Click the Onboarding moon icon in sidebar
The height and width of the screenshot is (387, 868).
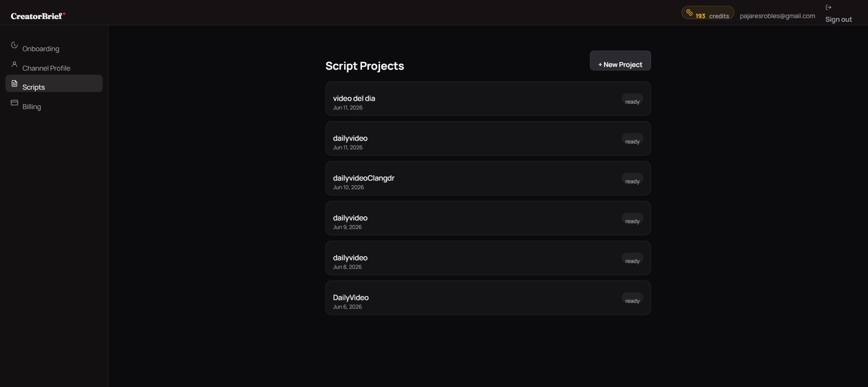[x=14, y=45]
